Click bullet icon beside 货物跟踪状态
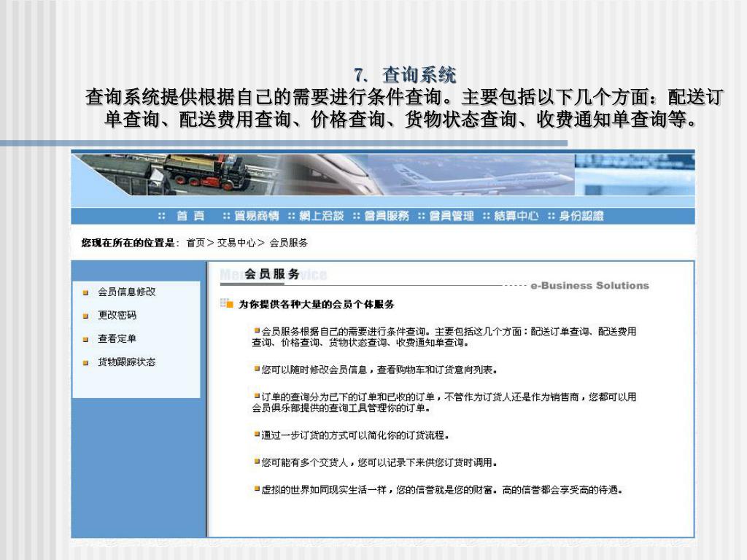 86,363
